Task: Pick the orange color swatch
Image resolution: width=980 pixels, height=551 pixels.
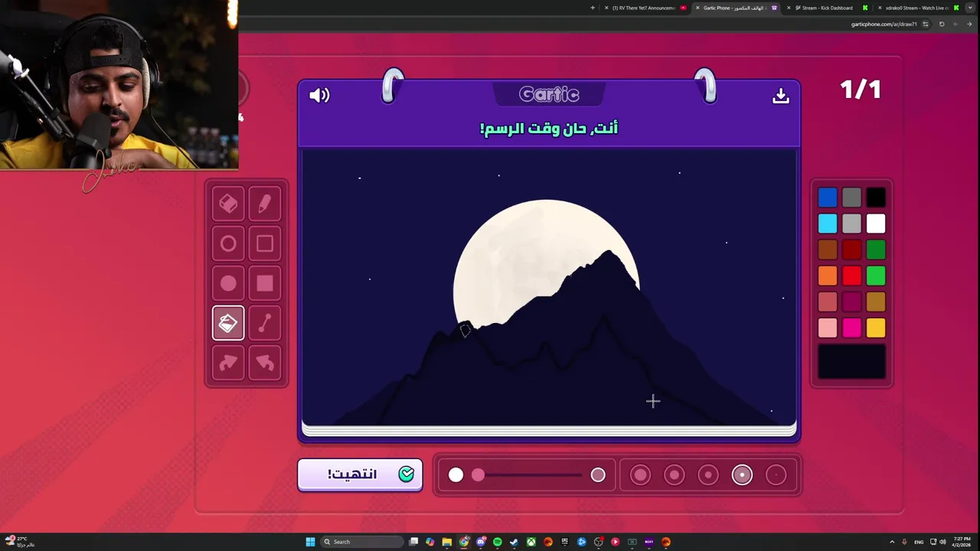Action: (x=828, y=275)
